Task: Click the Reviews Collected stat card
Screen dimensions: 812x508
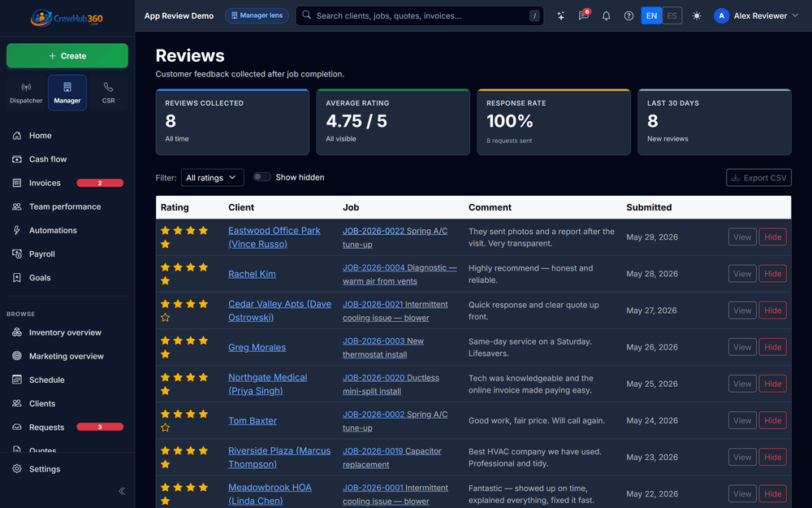Action: tap(232, 123)
